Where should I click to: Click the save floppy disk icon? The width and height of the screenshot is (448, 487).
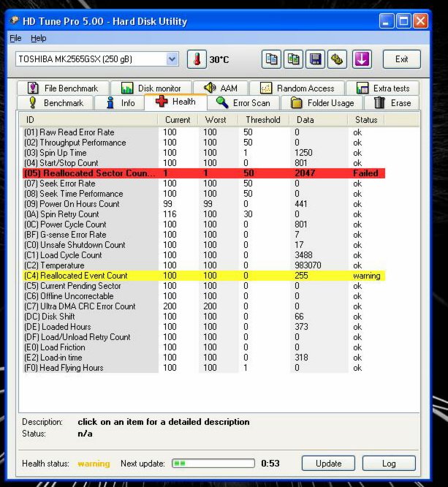coord(315,59)
